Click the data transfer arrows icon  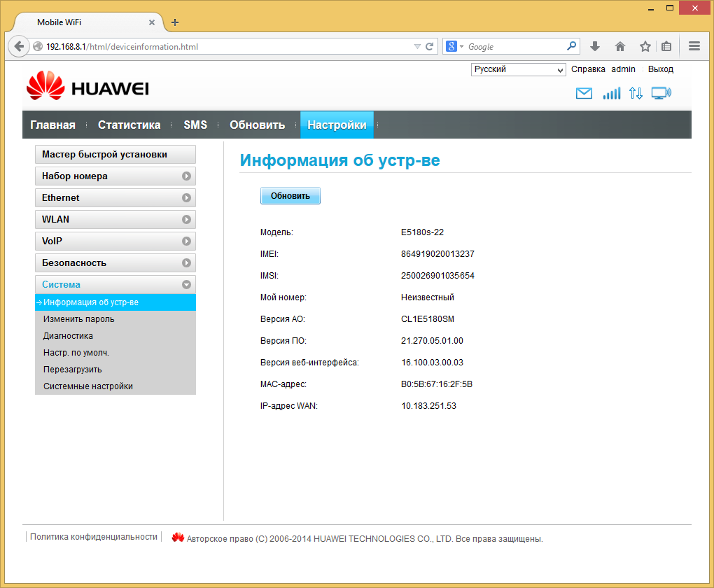click(x=636, y=93)
